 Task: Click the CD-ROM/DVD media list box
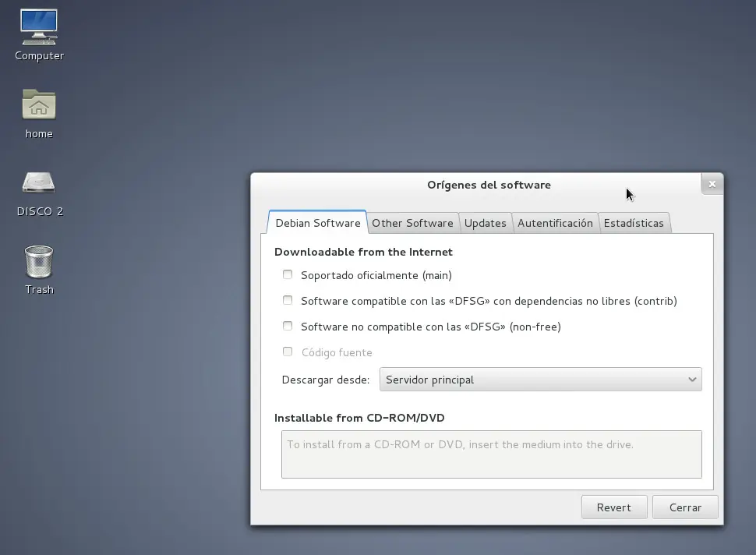[492, 454]
